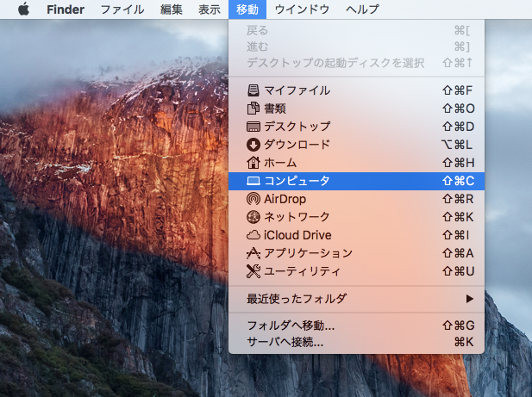Click the アプリケーション A-shaped icon
532x397 pixels.
click(x=253, y=253)
